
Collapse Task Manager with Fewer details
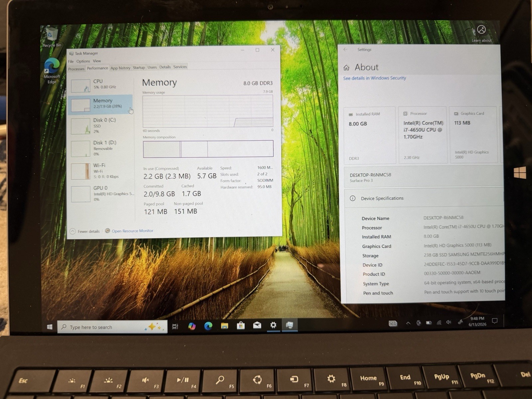pos(85,231)
